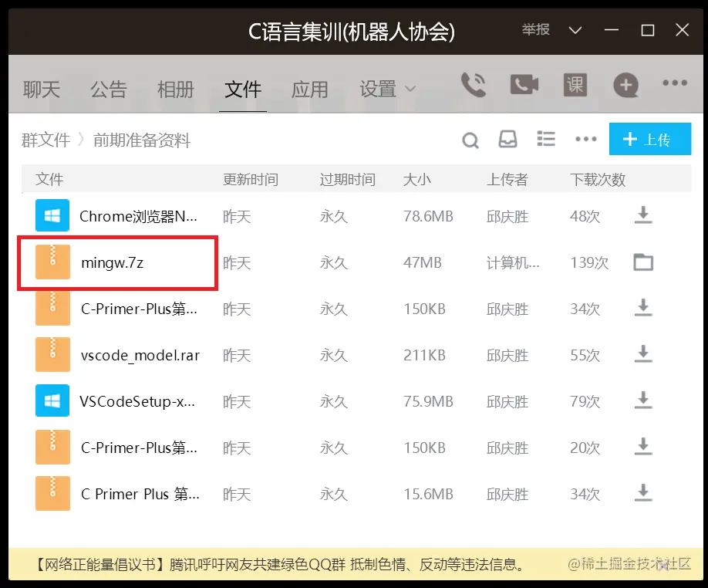Screen dimensions: 708x588
Task: Open the folder icon next to mingw.7z
Action: (x=643, y=262)
